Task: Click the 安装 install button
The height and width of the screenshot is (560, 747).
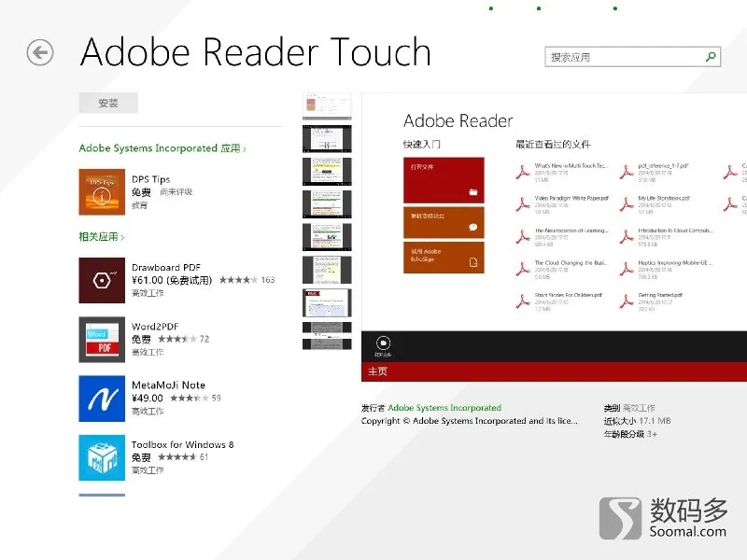Action: point(108,103)
